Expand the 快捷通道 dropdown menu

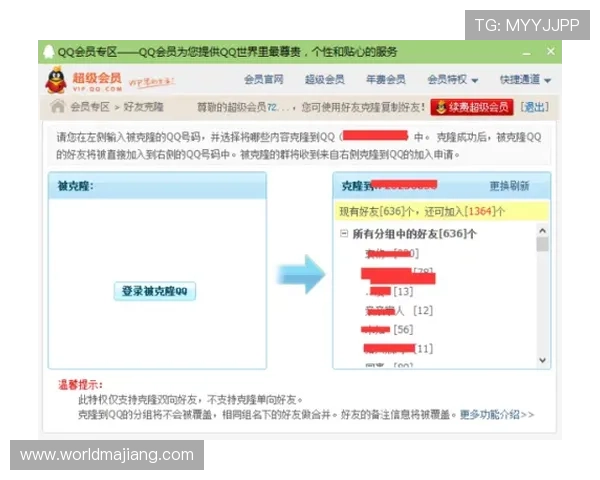tap(525, 80)
